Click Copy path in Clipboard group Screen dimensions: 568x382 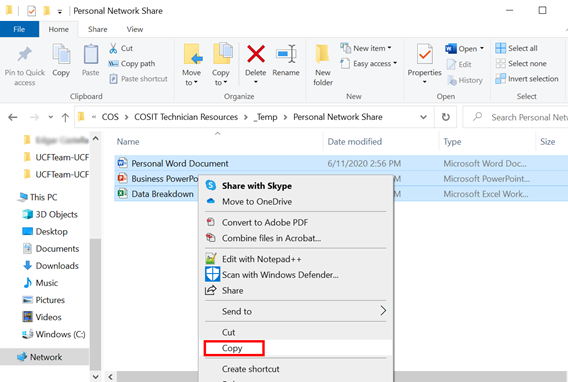132,64
